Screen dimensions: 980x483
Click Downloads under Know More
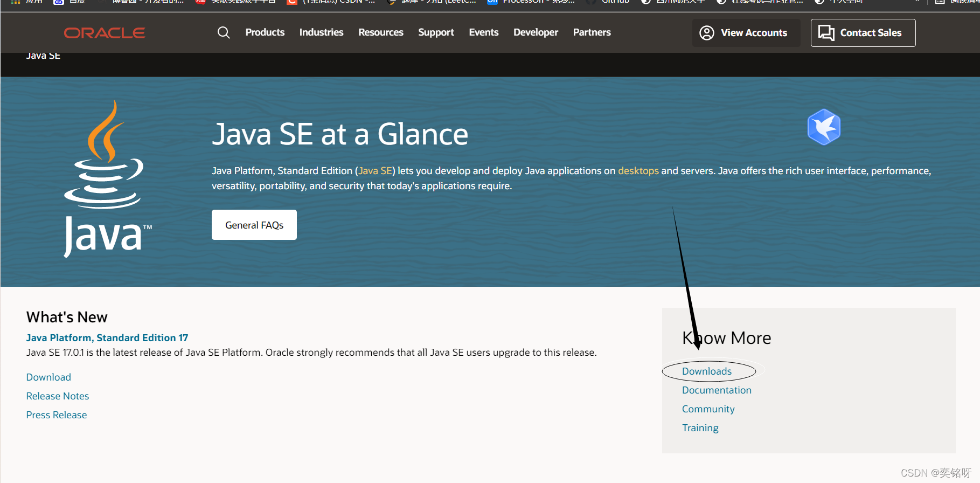click(x=707, y=371)
